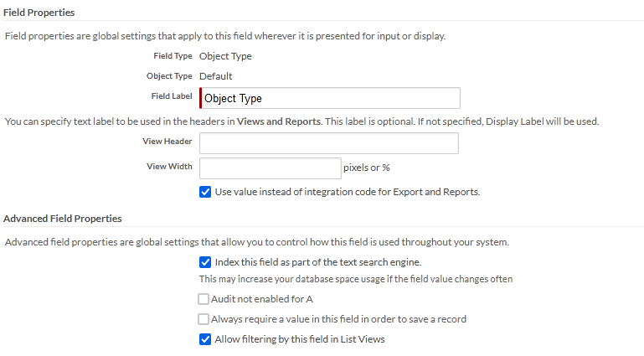Disable Index this field for text search
Image resolution: width=644 pixels, height=356 pixels.
(205, 262)
